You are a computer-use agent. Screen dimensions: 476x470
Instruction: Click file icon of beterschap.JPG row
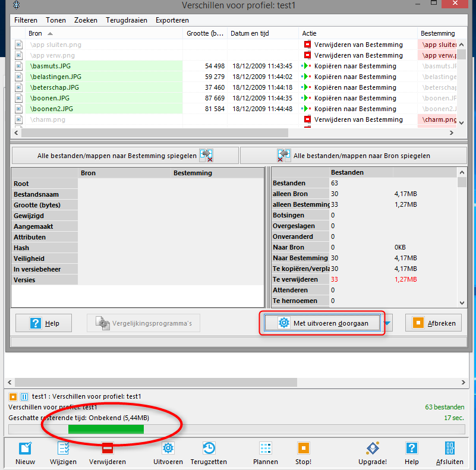coord(19,87)
